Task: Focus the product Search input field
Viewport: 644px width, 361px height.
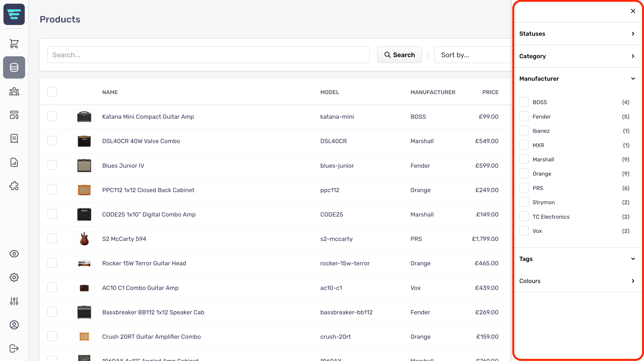Action: [208, 55]
